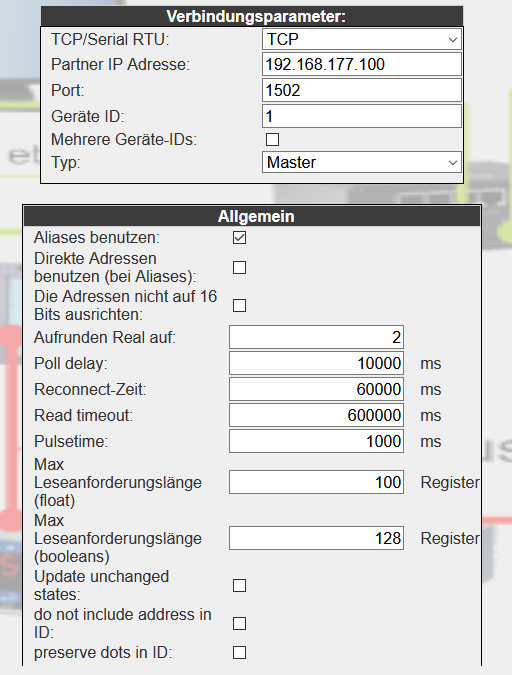Click the preserve dots in ID label
Viewport: 512px width, 675px height.
(103, 653)
